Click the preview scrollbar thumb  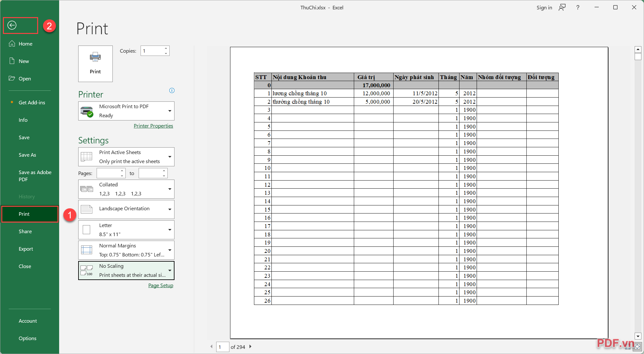click(x=638, y=57)
